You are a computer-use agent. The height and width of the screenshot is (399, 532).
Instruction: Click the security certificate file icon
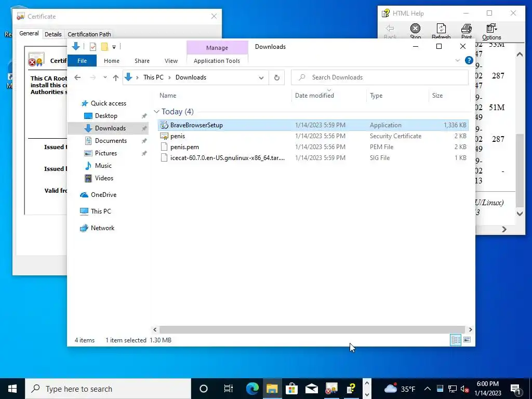click(x=164, y=136)
